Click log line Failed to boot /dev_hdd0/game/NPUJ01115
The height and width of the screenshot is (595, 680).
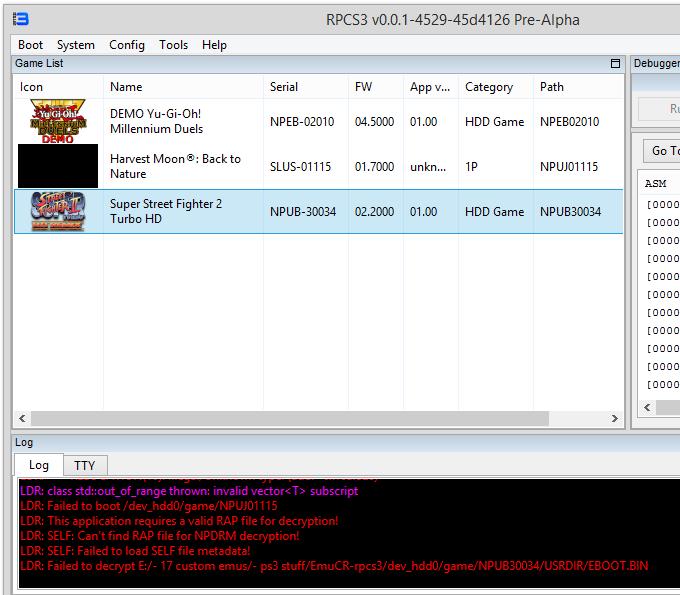tap(148, 506)
